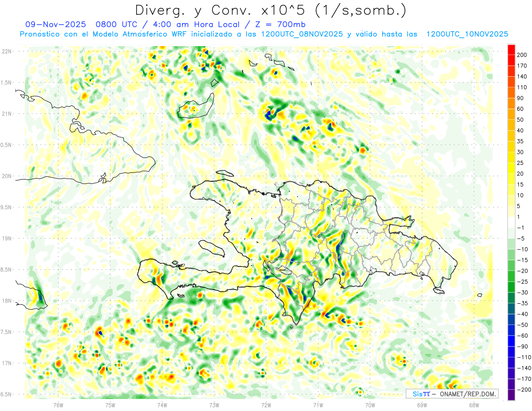Click the '35' value on the color scale
Viewport: 532px width, 411px height.
[x=520, y=141]
